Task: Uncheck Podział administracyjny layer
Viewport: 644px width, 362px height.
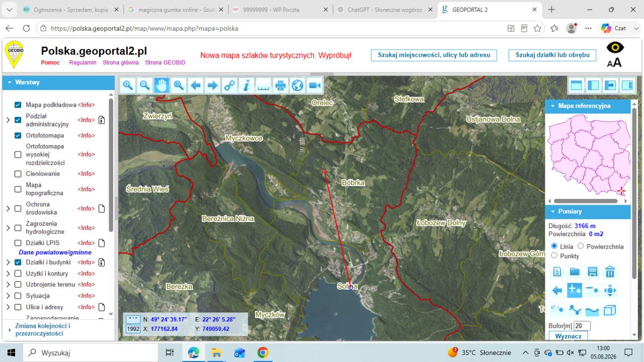Action: click(x=18, y=120)
